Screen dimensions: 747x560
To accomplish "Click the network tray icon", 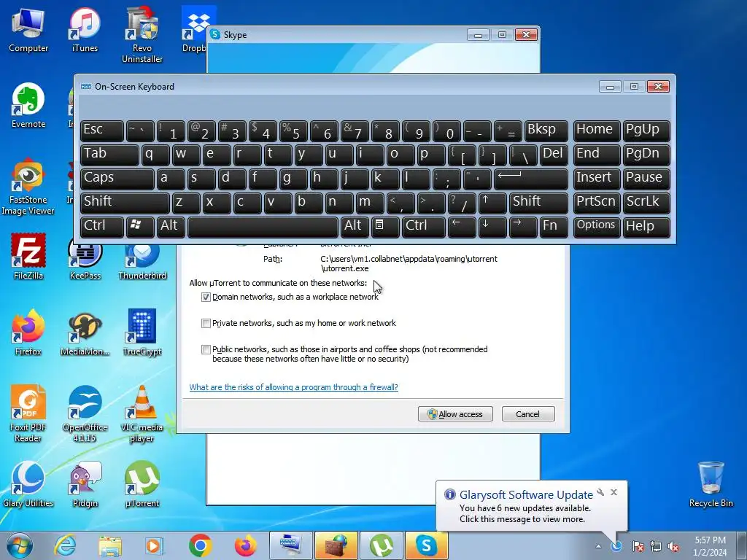I will 656,546.
